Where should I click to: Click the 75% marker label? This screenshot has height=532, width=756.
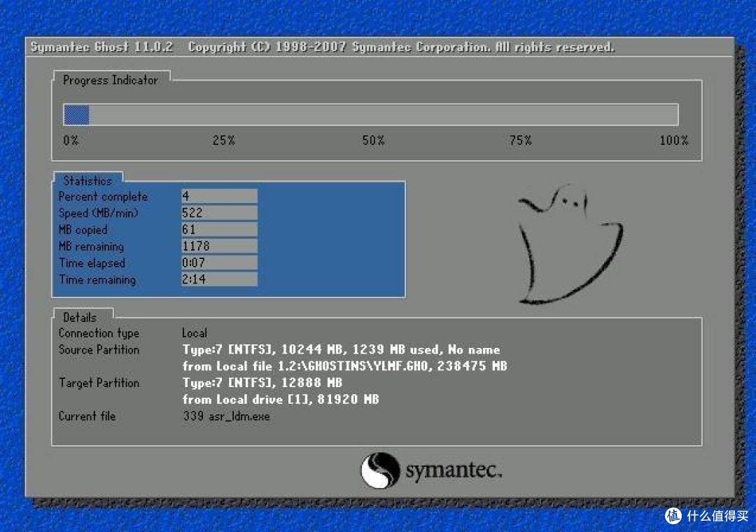click(520, 141)
